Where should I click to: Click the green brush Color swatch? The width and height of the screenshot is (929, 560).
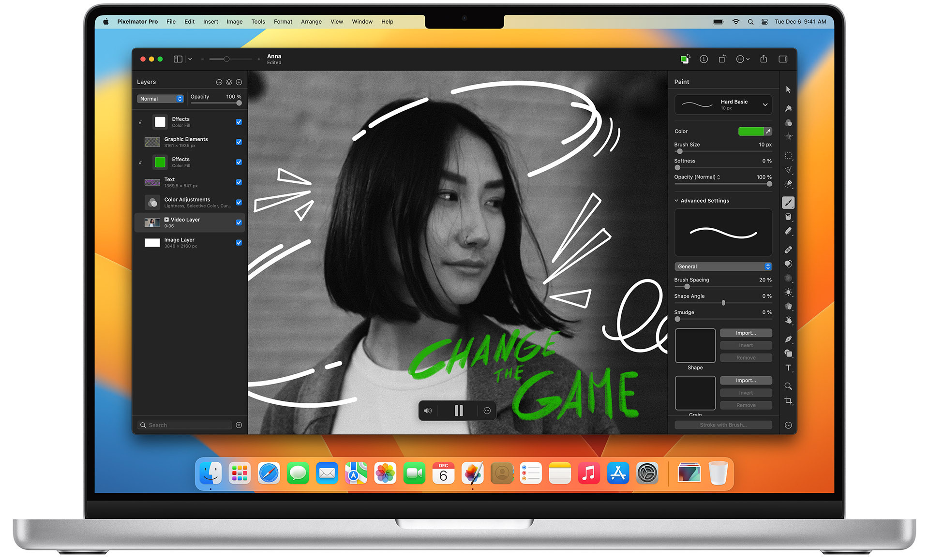tap(751, 131)
